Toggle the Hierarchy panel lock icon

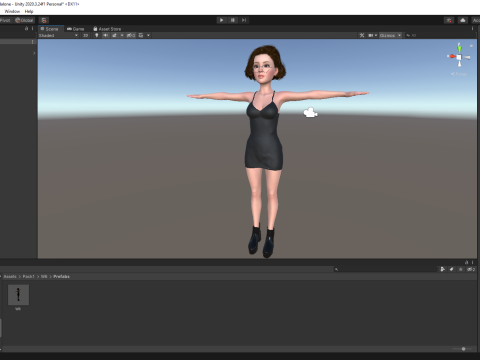(26, 29)
